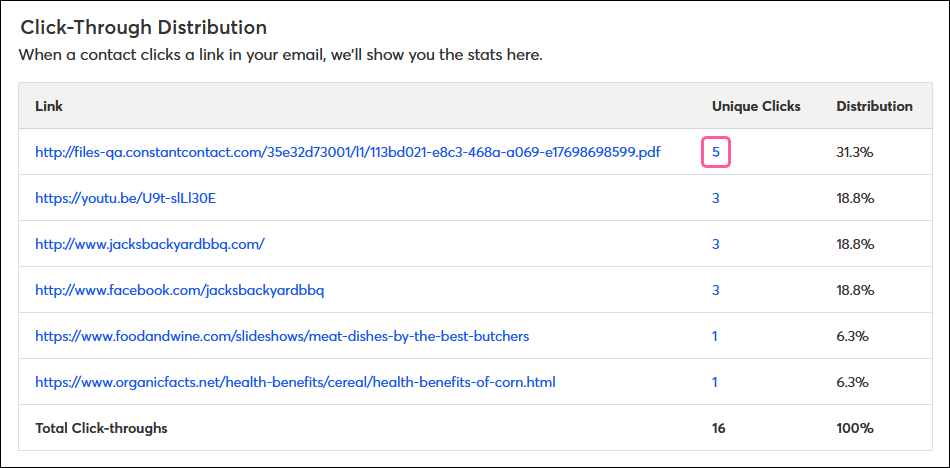
Task: Click the Distribution column header
Action: tap(874, 106)
